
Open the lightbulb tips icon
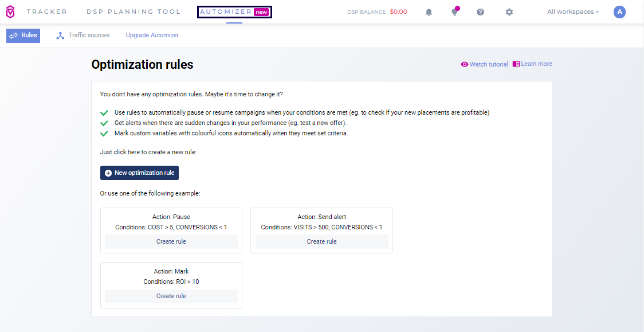pos(455,12)
